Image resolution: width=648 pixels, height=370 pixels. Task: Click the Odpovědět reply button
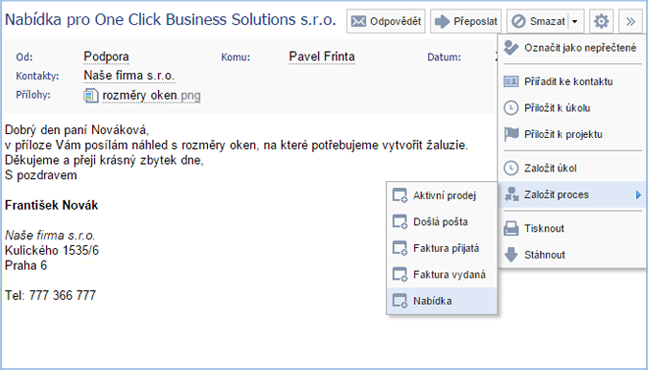386,21
